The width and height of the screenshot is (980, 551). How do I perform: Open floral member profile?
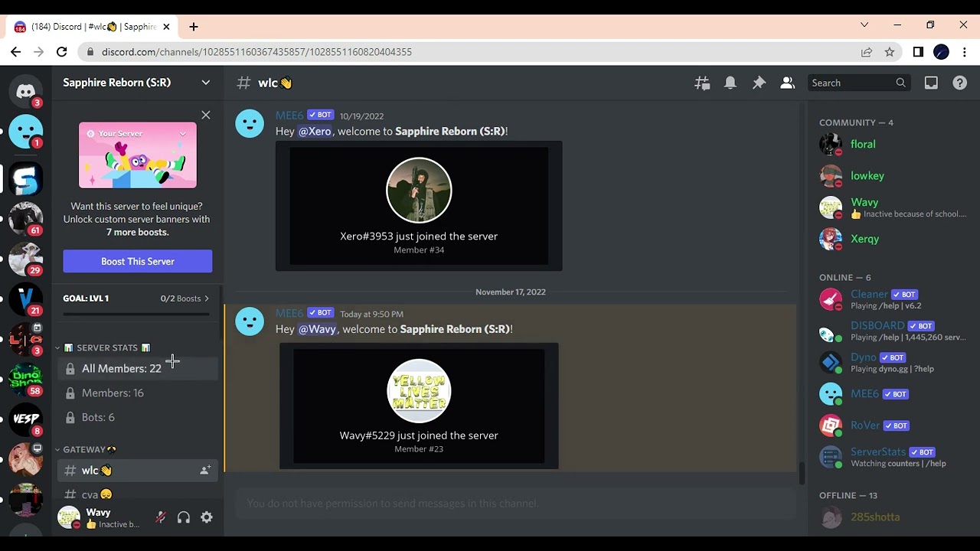click(x=890, y=144)
